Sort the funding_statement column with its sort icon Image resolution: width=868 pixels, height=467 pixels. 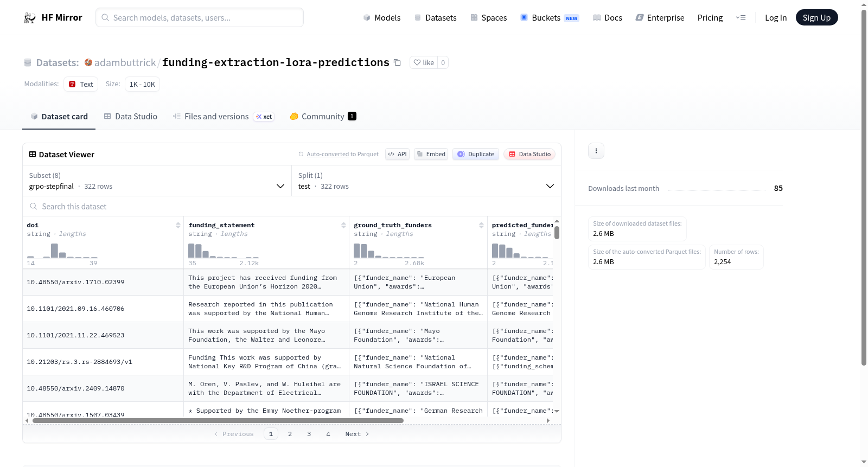click(x=343, y=225)
